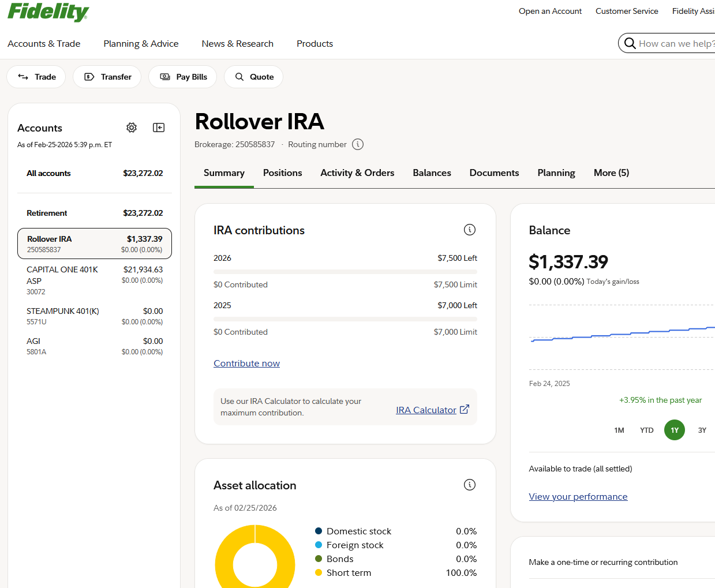The width and height of the screenshot is (715, 588).
Task: Open the Accounts & Trade menu
Action: tap(44, 44)
